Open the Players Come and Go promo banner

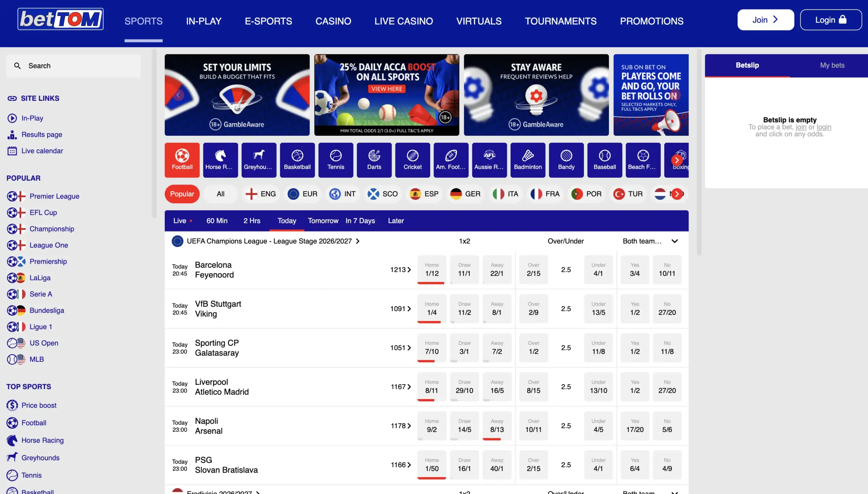tap(651, 95)
